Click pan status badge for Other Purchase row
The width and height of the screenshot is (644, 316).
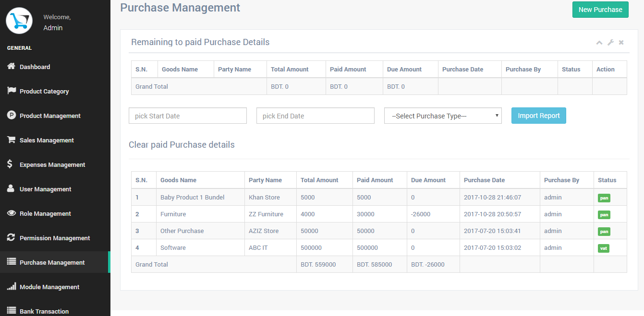604,231
